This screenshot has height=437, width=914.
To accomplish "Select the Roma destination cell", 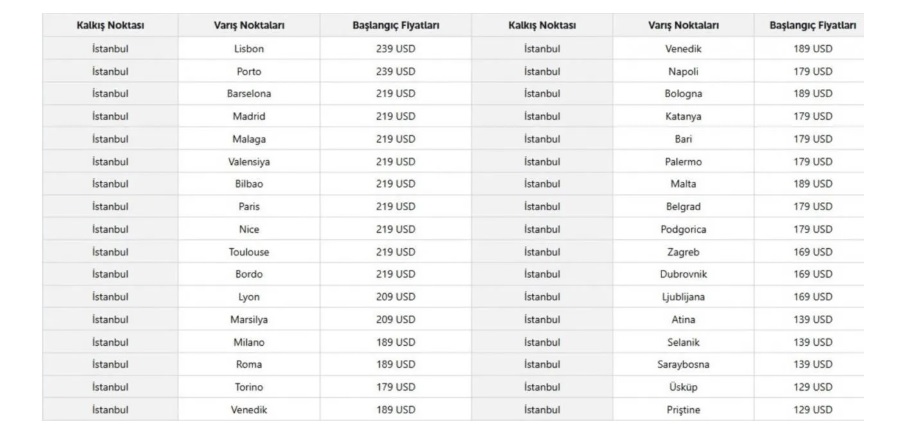I will 249,365.
